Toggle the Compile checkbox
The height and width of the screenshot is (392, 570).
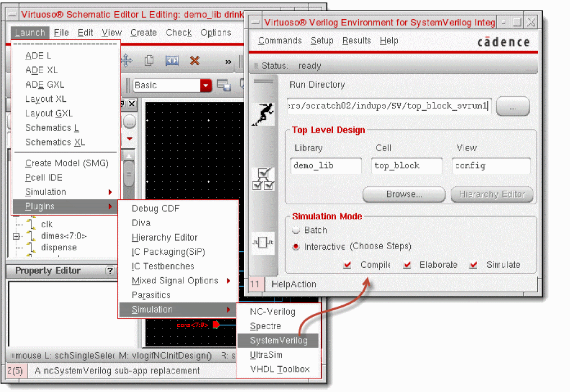(348, 265)
